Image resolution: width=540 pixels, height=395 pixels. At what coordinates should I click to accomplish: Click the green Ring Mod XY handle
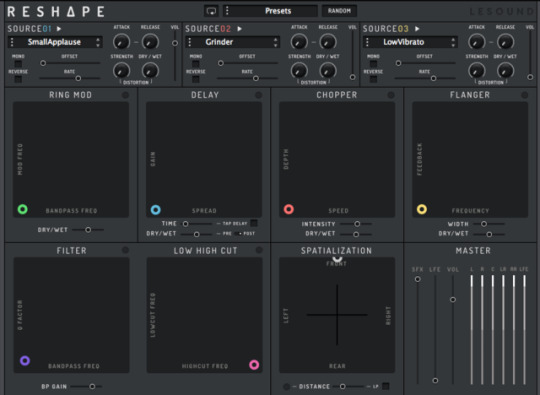click(x=23, y=209)
